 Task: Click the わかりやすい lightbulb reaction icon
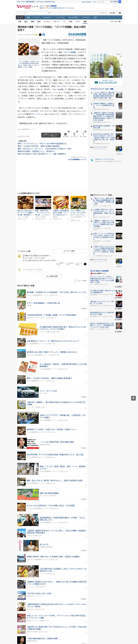74,134
